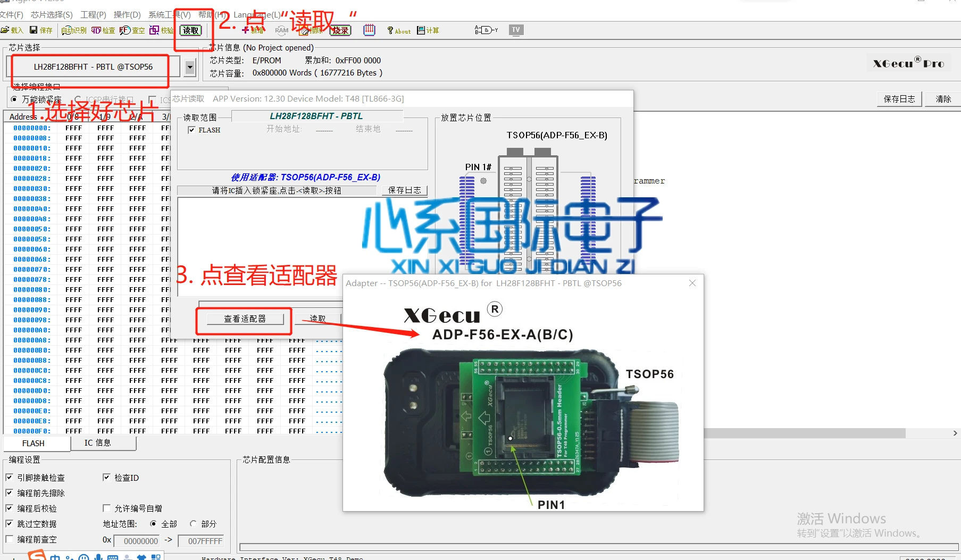This screenshot has height=560, width=961.
Task: Toggle Sogou 中 Chinese/English mode
Action: 55,557
